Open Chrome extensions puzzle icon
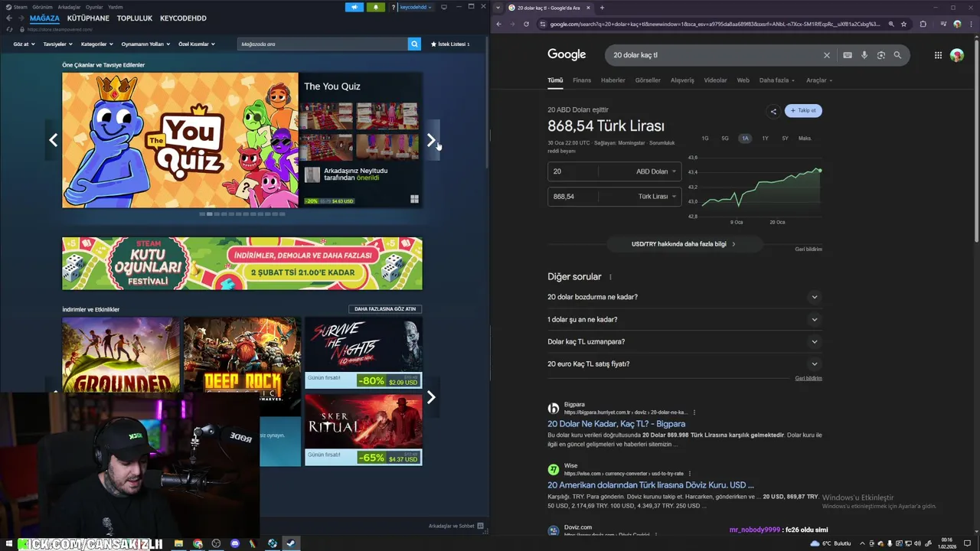The height and width of the screenshot is (551, 980). 923,24
